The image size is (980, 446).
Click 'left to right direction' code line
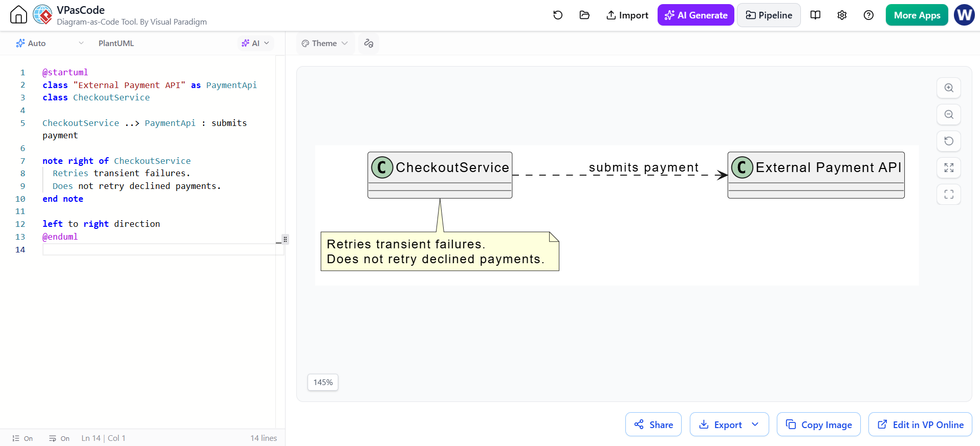coord(101,224)
